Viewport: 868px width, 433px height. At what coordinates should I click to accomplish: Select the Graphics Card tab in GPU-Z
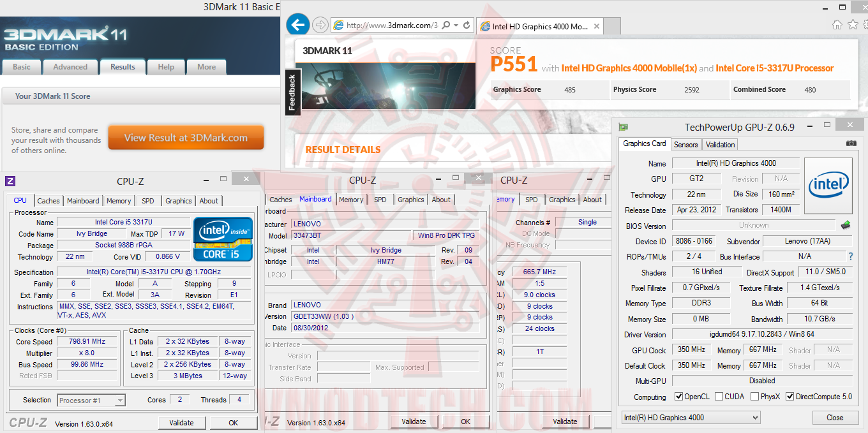click(x=645, y=143)
